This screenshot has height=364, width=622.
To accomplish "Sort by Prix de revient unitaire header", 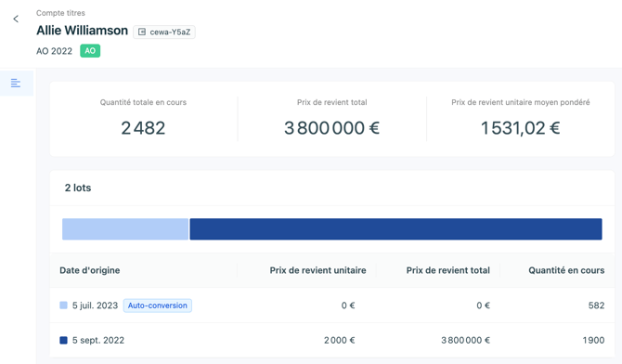I will pyautogui.click(x=317, y=270).
